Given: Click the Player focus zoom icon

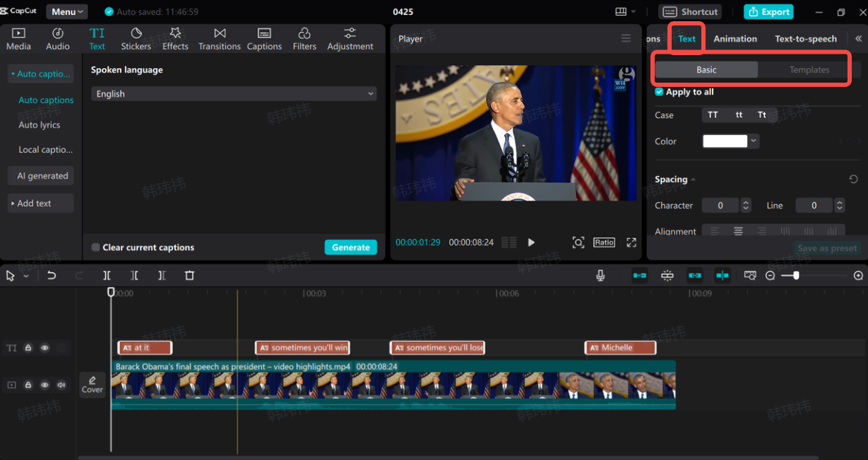Looking at the screenshot, I should [x=578, y=242].
